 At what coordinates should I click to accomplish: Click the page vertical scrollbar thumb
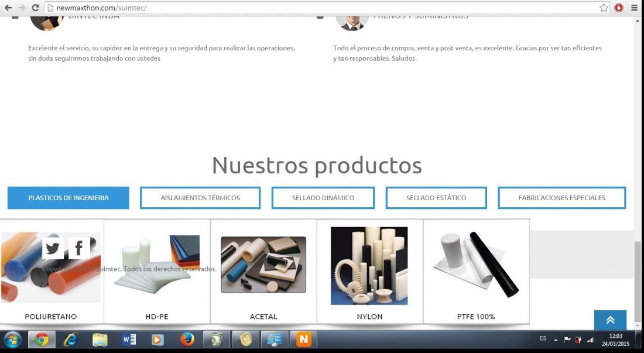coord(637,282)
